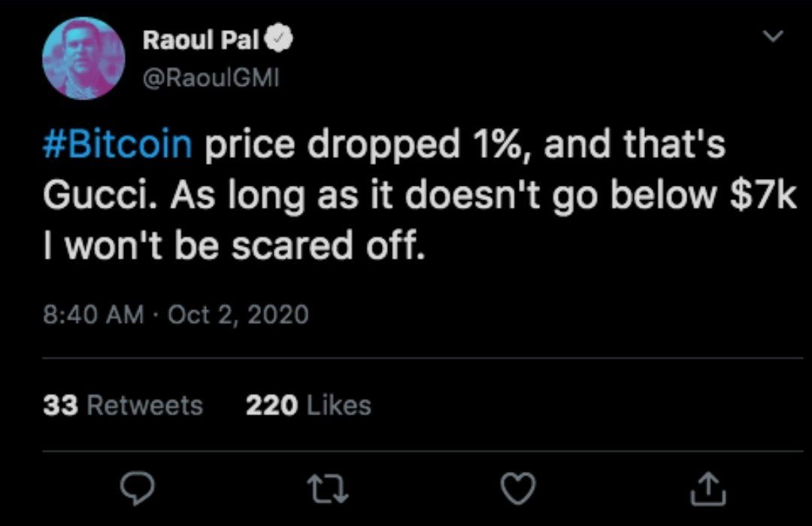Open the #Bitcoin hashtag
Screen dimensions: 812x526
[117, 144]
